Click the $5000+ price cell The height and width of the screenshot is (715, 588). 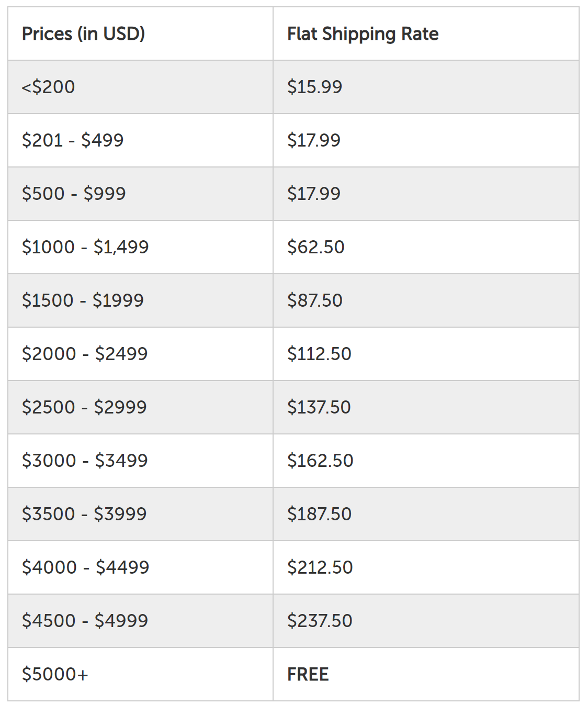tap(55, 674)
